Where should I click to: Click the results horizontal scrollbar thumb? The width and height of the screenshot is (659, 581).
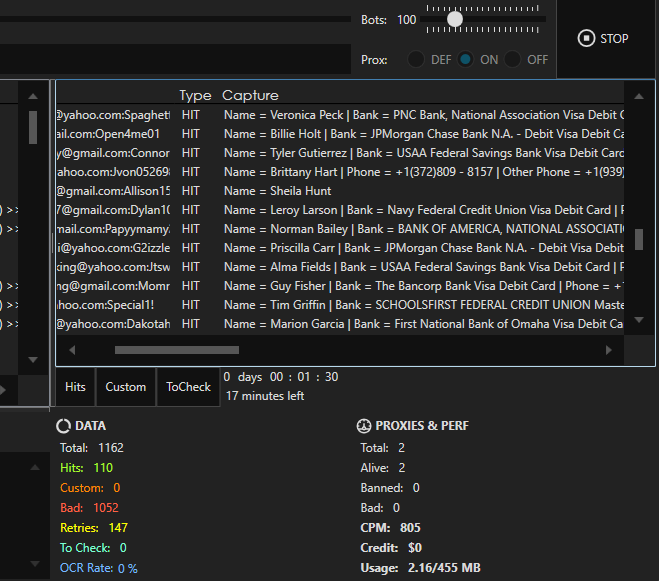[x=177, y=350]
